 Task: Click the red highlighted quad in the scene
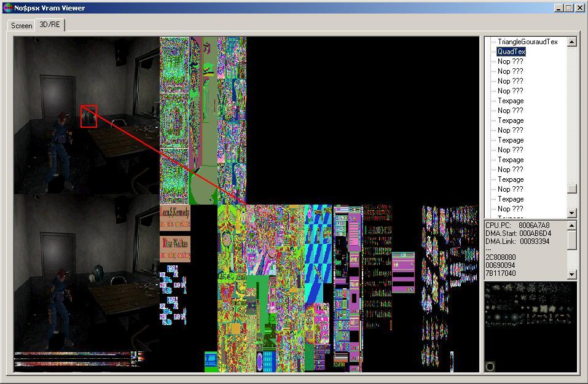[88, 116]
